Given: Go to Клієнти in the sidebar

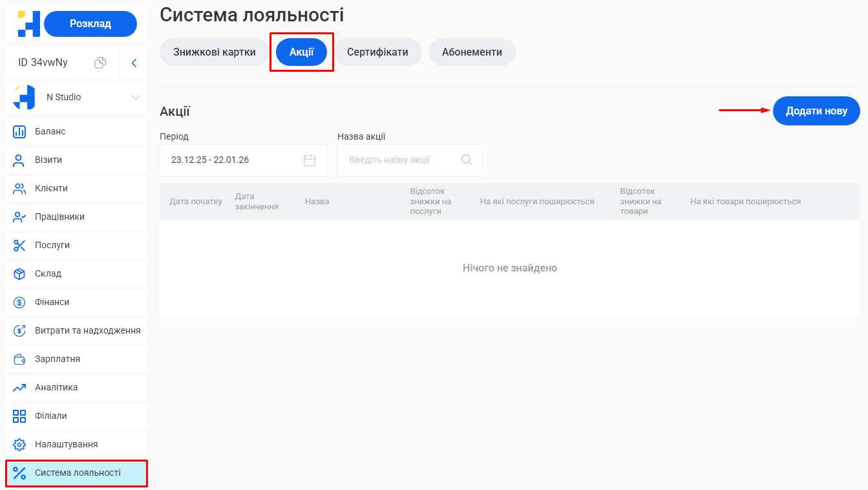Looking at the screenshot, I should click(51, 188).
